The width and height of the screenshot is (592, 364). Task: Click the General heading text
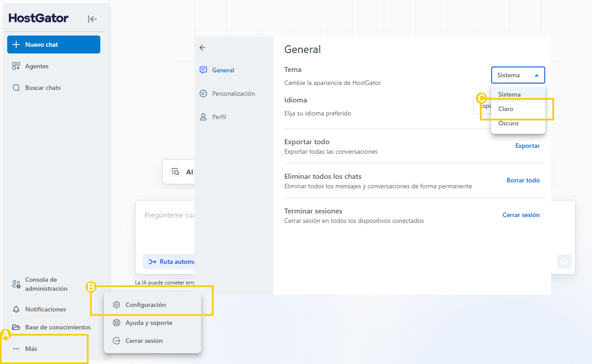303,49
